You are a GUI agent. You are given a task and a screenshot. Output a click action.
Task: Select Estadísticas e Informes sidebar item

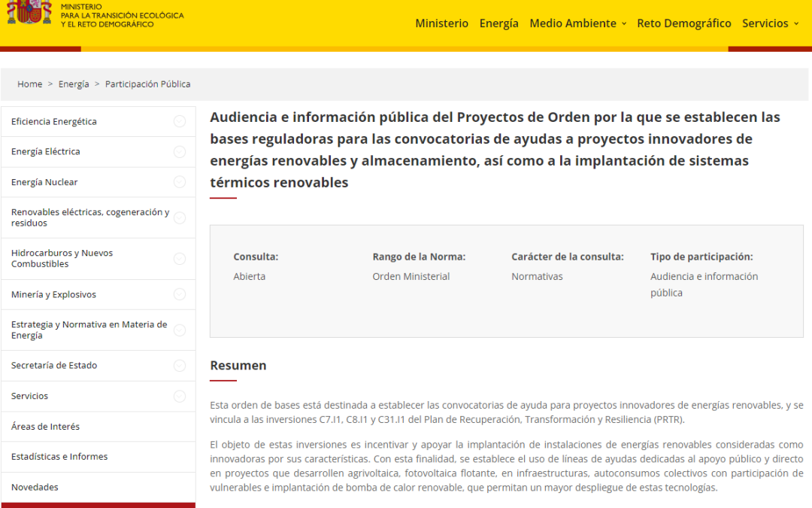coord(59,457)
